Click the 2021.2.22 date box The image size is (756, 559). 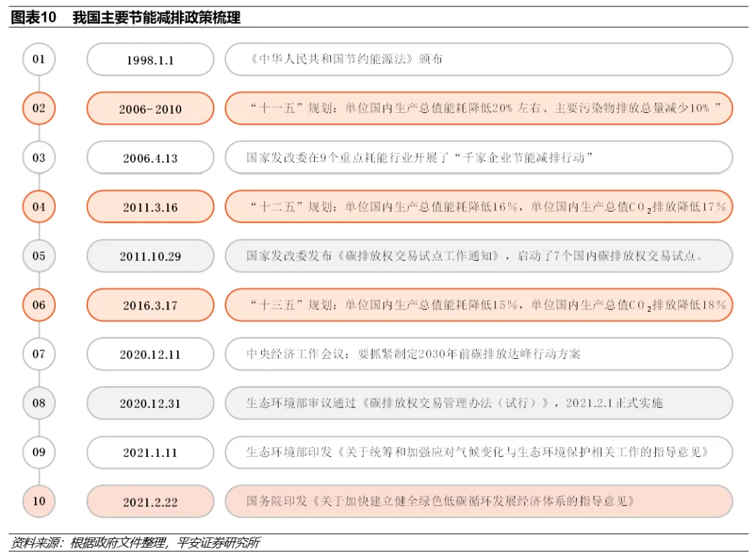[150, 502]
